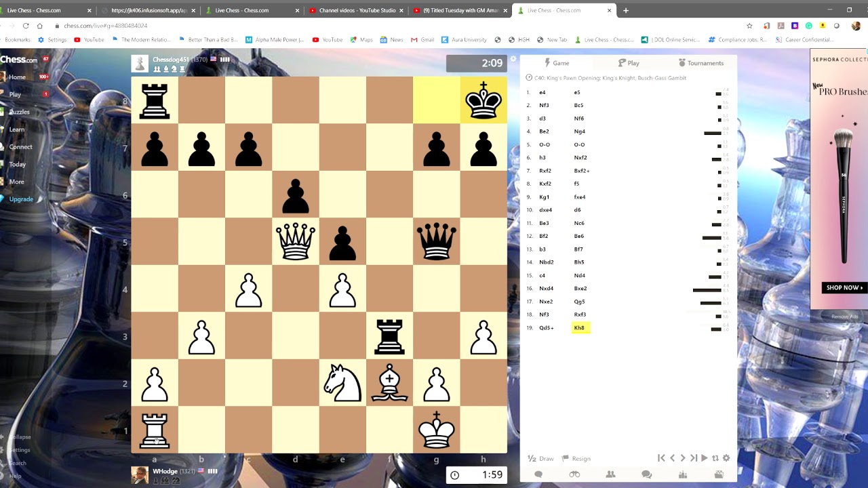Click the address bar URL
The image size is (868, 488).
coord(106,26)
